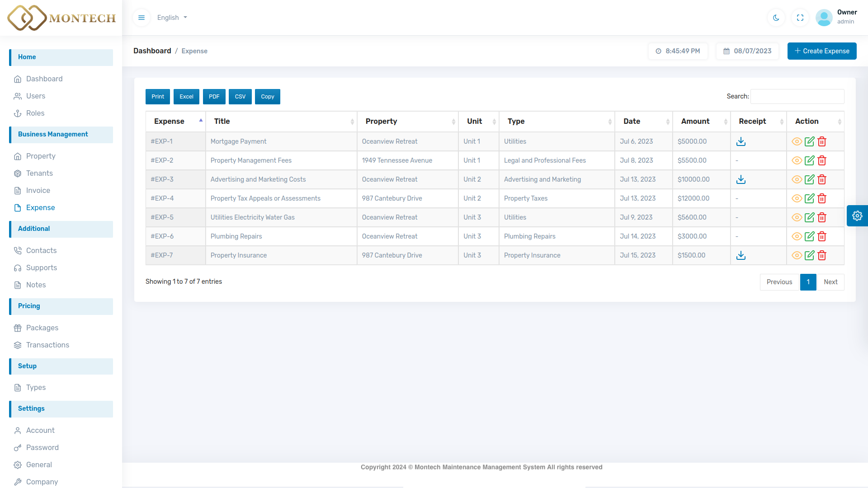
Task: Export the table using the Excel button
Action: pyautogui.click(x=186, y=97)
